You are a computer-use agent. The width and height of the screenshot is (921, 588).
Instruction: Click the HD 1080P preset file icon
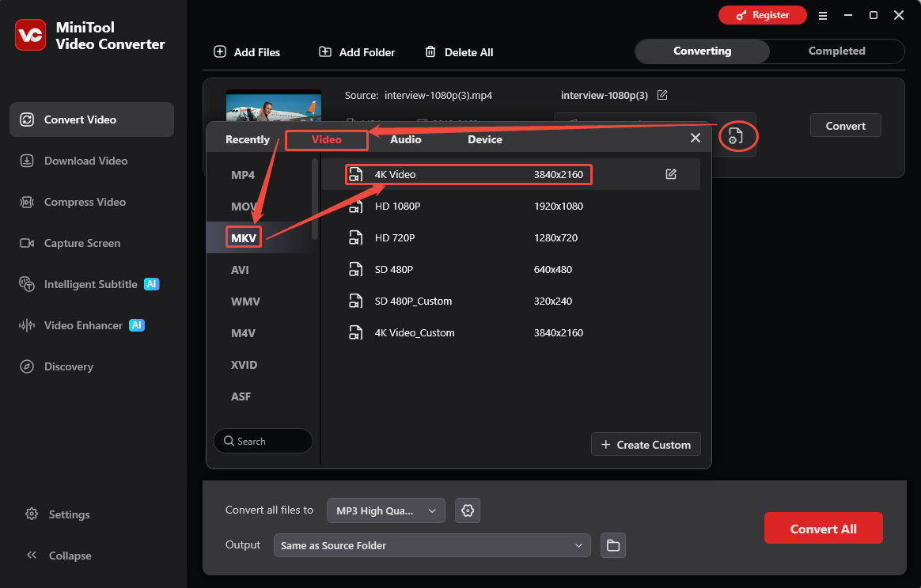tap(356, 207)
